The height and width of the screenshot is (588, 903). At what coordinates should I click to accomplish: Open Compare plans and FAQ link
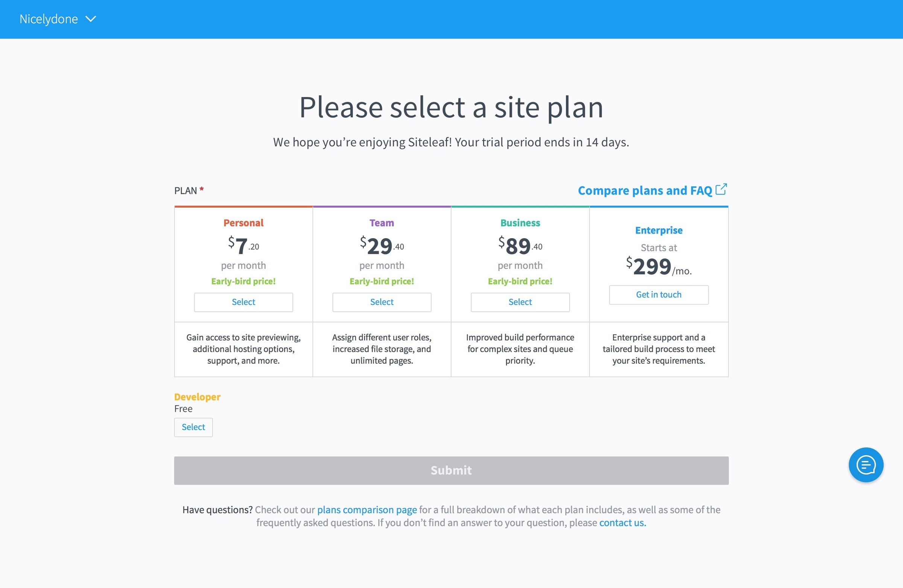pyautogui.click(x=645, y=190)
